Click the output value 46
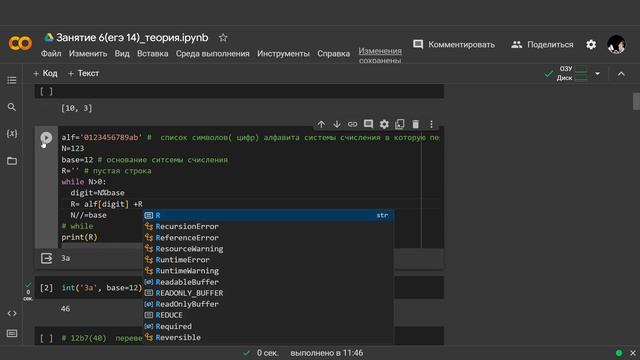 pyautogui.click(x=65, y=309)
